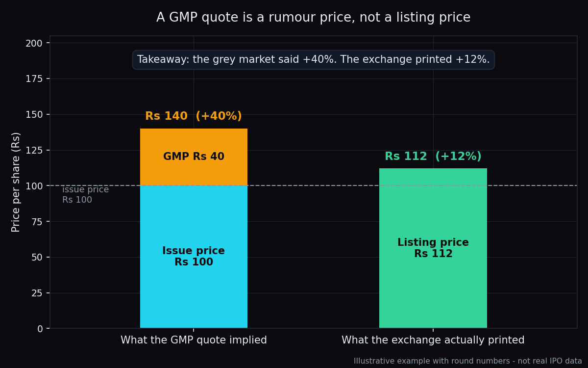The height and width of the screenshot is (368, 588).
Task: Click the cyan Issue price Rs 100 bar
Action: pos(194,257)
